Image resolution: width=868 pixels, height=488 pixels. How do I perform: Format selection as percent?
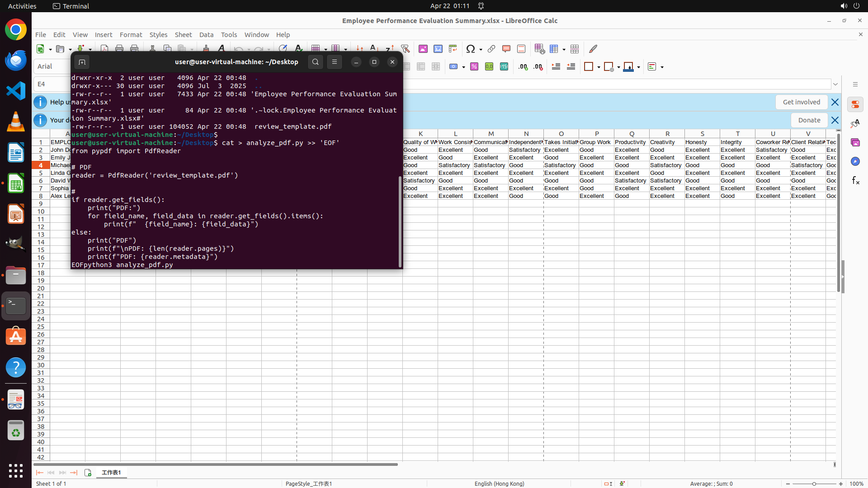[474, 67]
